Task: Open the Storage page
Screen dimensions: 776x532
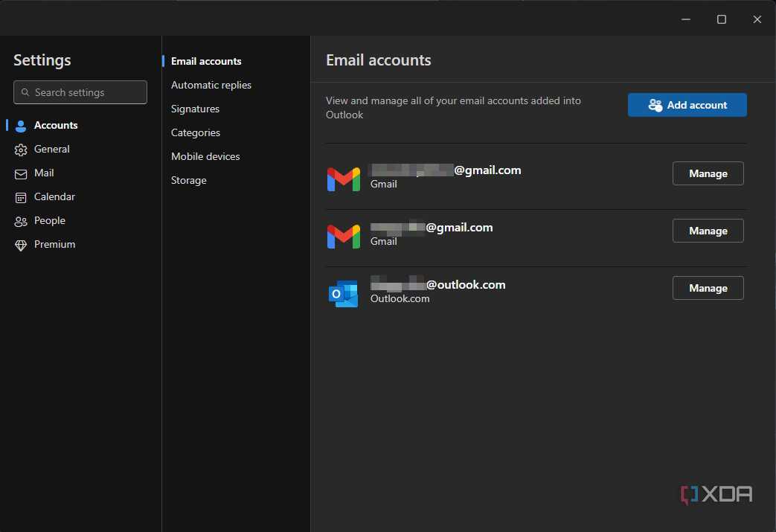Action: pyautogui.click(x=188, y=180)
